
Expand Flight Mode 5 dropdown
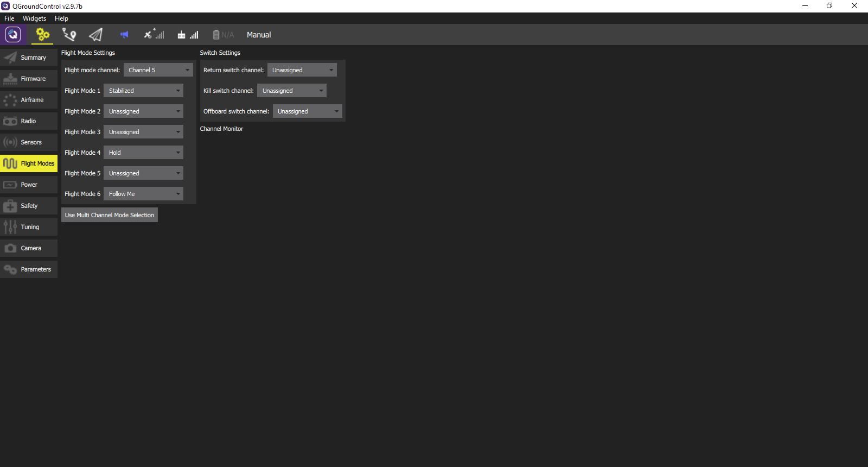point(143,173)
